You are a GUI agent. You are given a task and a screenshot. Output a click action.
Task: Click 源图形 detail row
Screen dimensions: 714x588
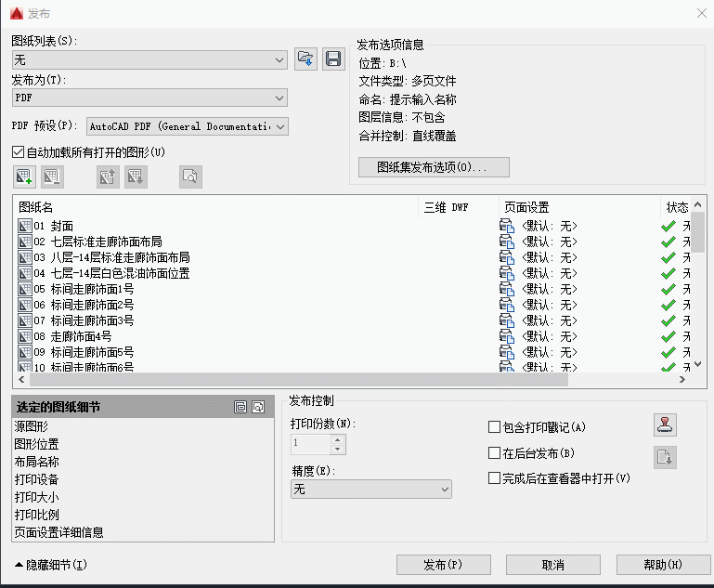[143, 426]
